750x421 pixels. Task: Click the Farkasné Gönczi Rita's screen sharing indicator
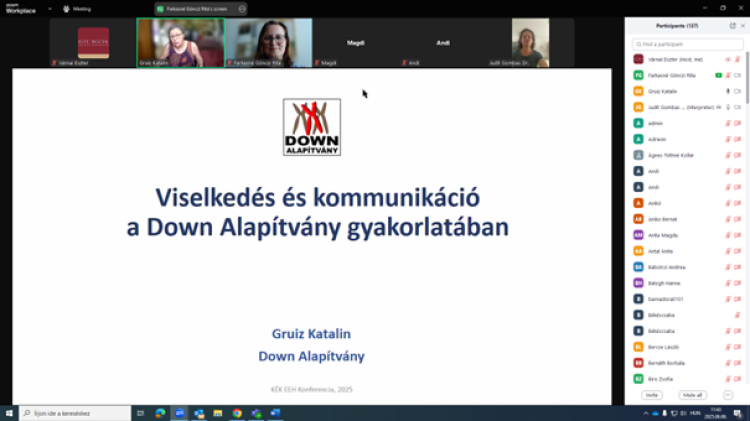tap(196, 9)
